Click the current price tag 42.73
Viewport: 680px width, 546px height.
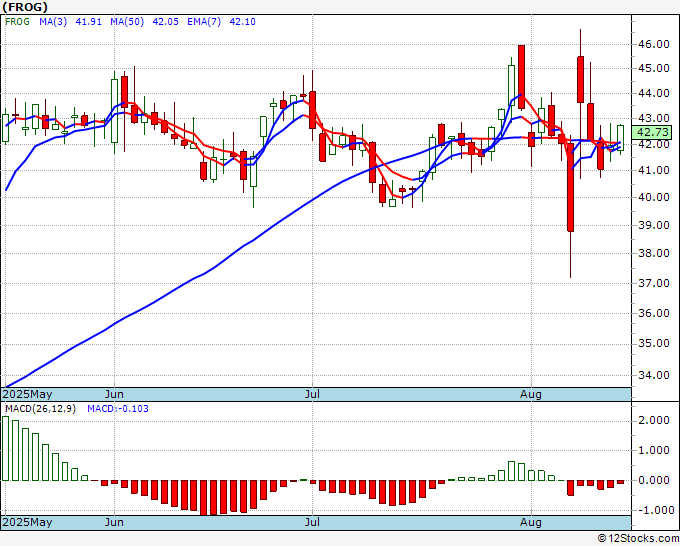point(651,132)
